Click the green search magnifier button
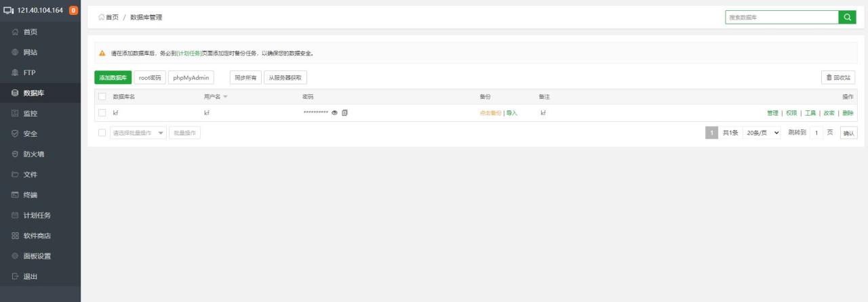This screenshot has height=302, width=868. (848, 18)
